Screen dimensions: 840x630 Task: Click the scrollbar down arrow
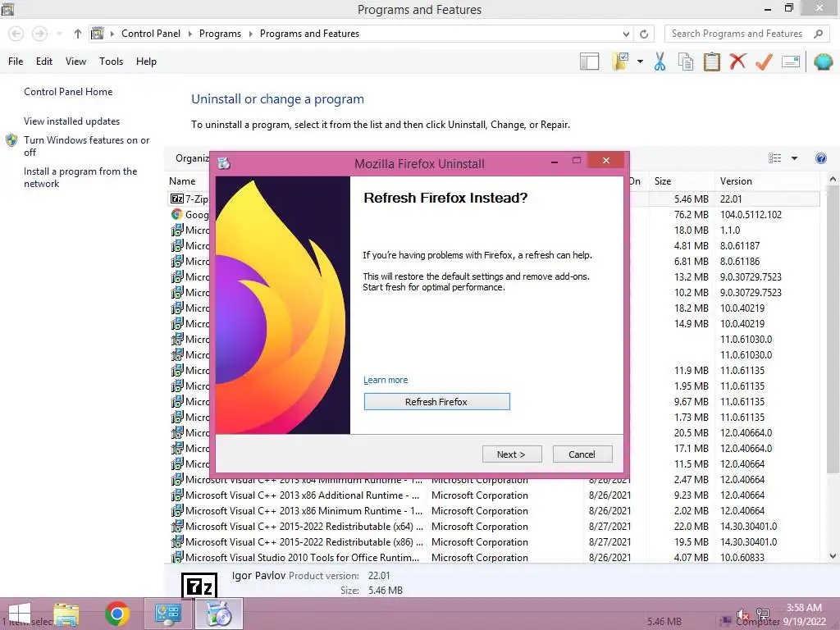click(833, 556)
